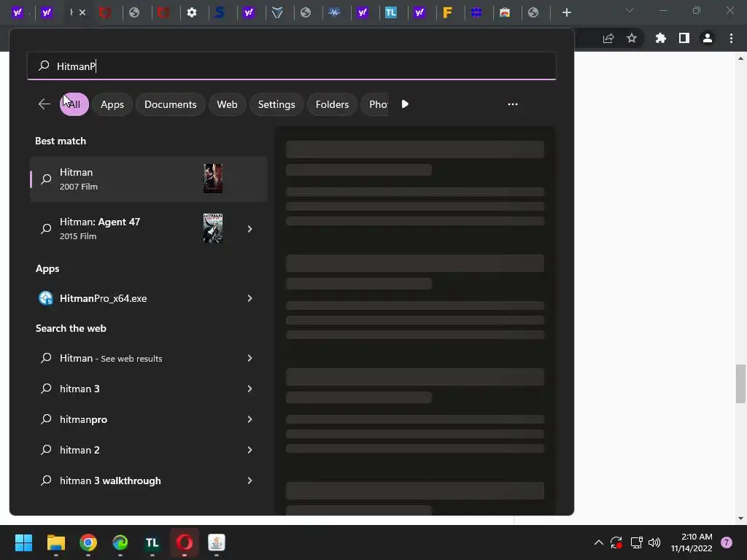This screenshot has width=747, height=560.
Task: Open Hitman - See web results
Action: point(148,358)
